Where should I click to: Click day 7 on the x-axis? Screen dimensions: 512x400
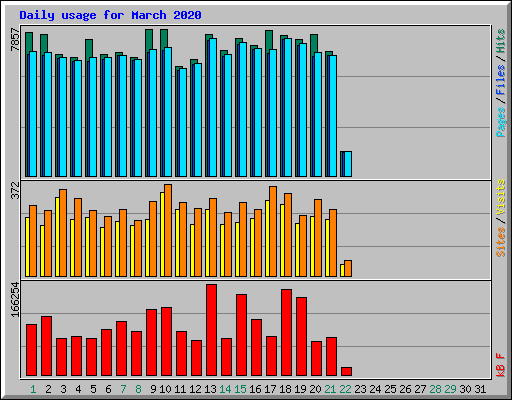[x=123, y=389]
